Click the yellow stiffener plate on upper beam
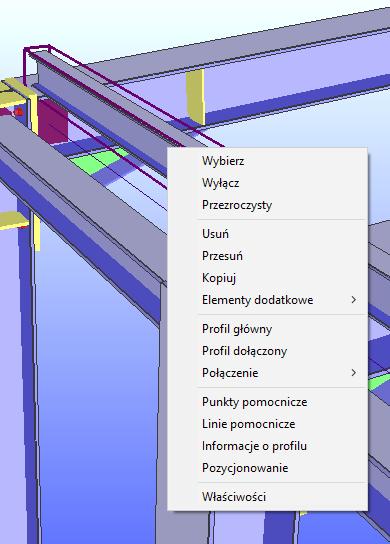 (x=195, y=96)
